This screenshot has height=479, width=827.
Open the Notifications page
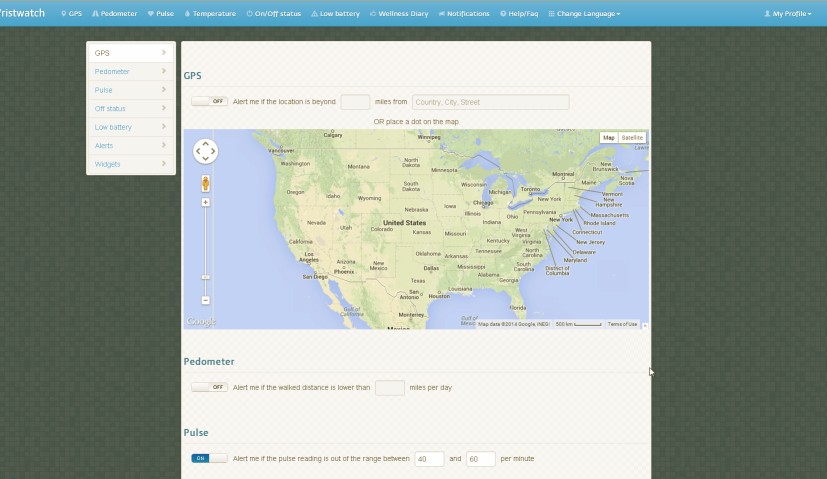464,14
